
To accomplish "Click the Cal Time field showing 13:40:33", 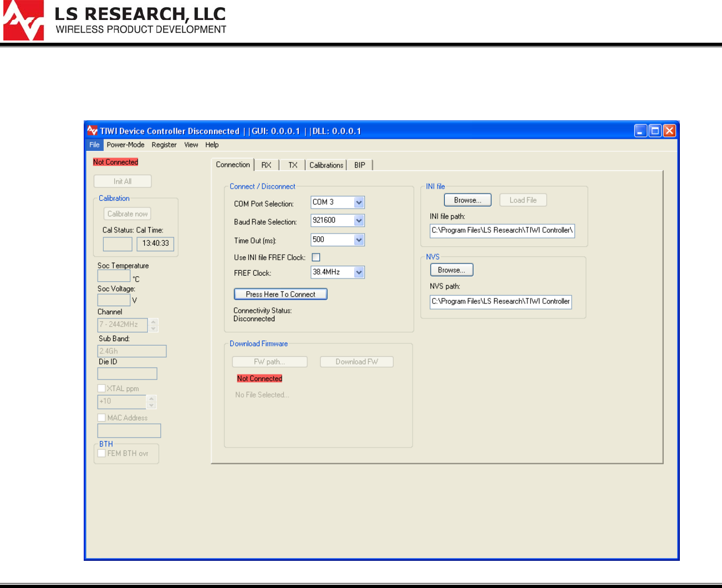I will [155, 244].
